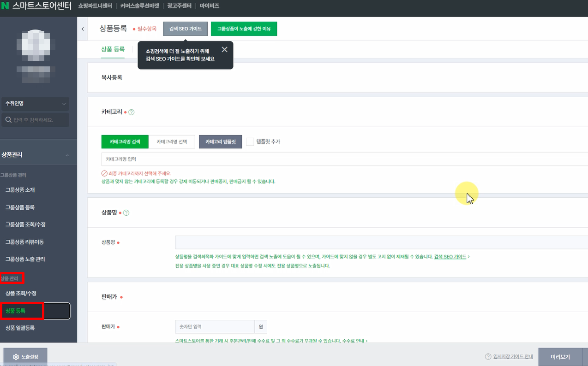This screenshot has height=366, width=588.
Task: Click the 상품명 text input field
Action: [381, 242]
